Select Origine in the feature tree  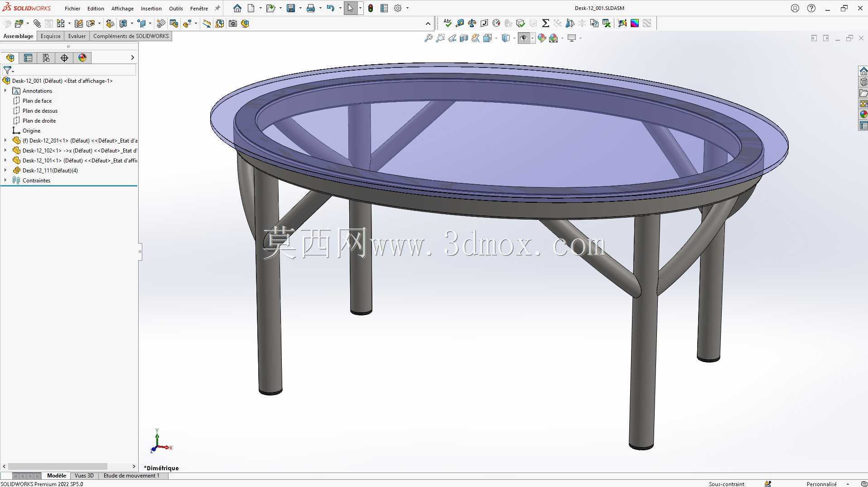tap(31, 131)
